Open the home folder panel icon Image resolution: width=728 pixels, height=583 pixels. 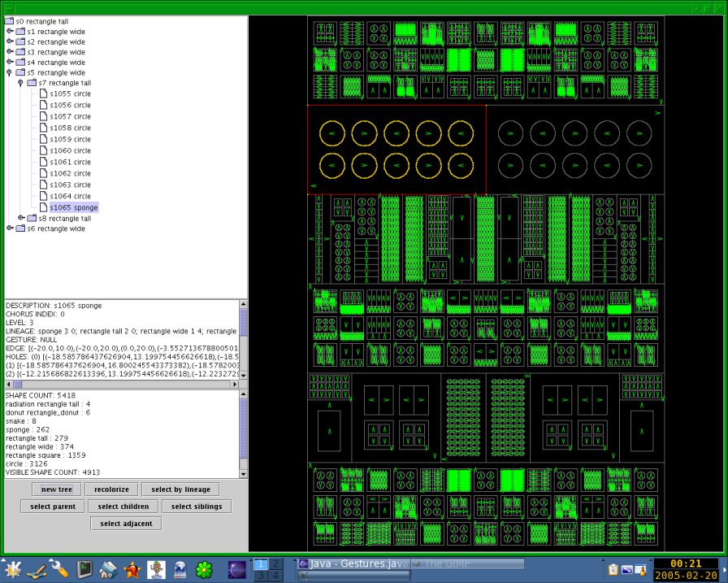pos(109,569)
